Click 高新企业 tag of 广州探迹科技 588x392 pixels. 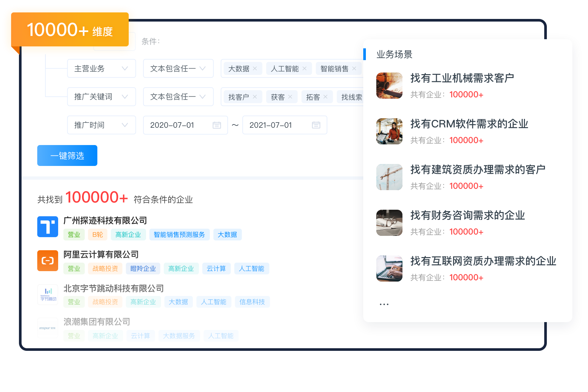click(128, 235)
